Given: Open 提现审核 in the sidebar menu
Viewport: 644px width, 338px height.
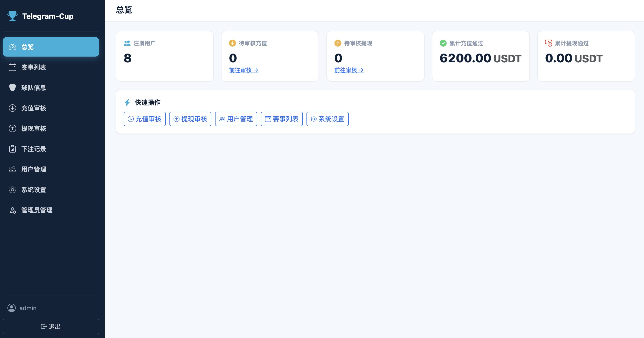Looking at the screenshot, I should [x=51, y=128].
